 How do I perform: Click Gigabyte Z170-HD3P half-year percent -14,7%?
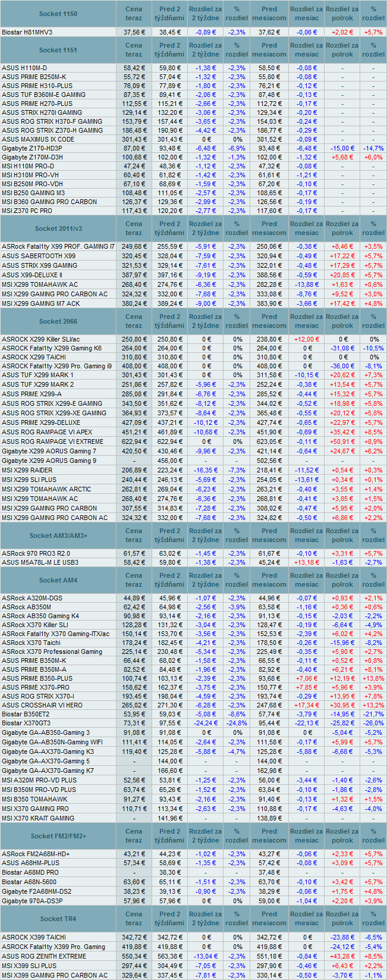373,148
